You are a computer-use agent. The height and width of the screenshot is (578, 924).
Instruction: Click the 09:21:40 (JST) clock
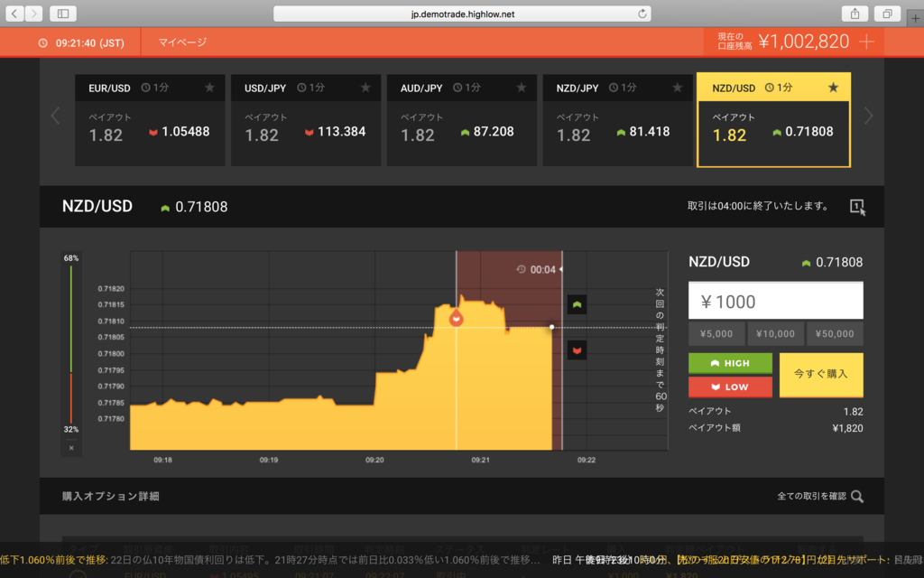(x=90, y=43)
